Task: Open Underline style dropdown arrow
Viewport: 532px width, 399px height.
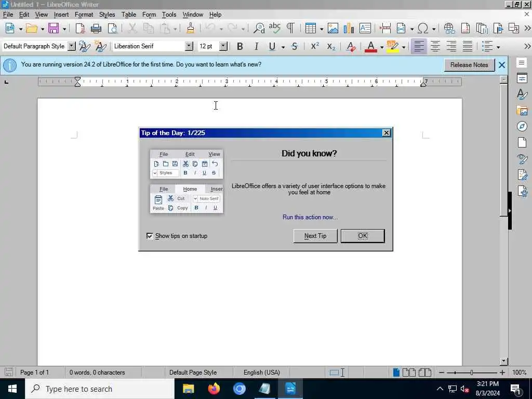Action: pyautogui.click(x=283, y=47)
